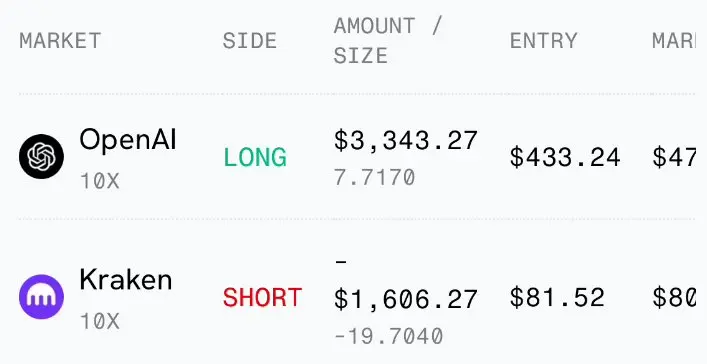Open the Kraken market row
The height and width of the screenshot is (364, 707).
pos(356,293)
